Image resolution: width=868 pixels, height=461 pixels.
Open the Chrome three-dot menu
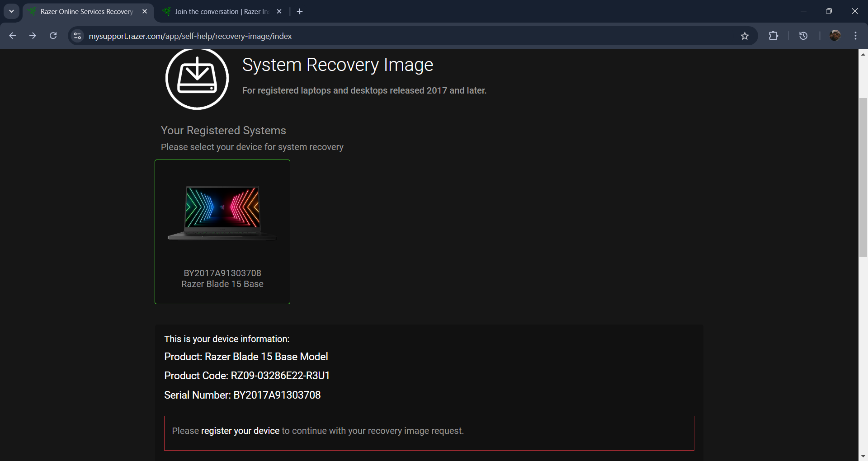(x=855, y=36)
